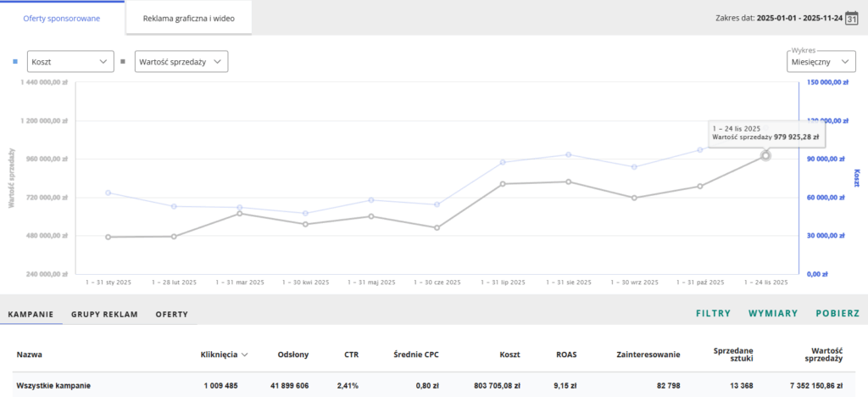Open the Filtry options
The height and width of the screenshot is (397, 868).
[713, 313]
